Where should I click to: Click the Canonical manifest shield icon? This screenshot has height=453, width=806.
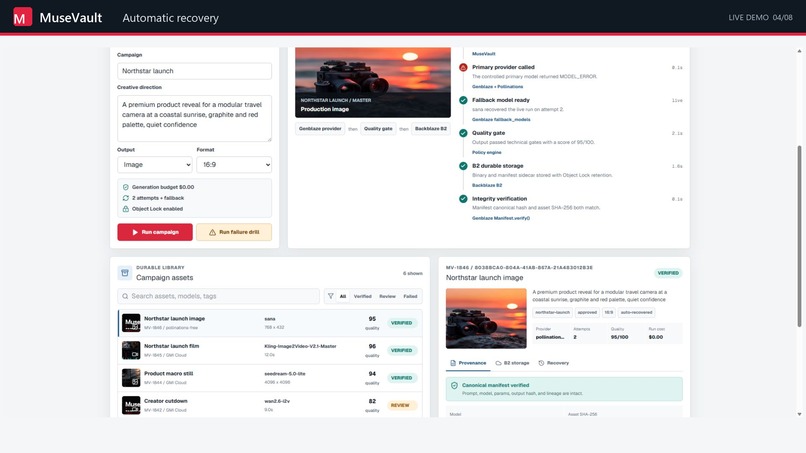pyautogui.click(x=454, y=385)
